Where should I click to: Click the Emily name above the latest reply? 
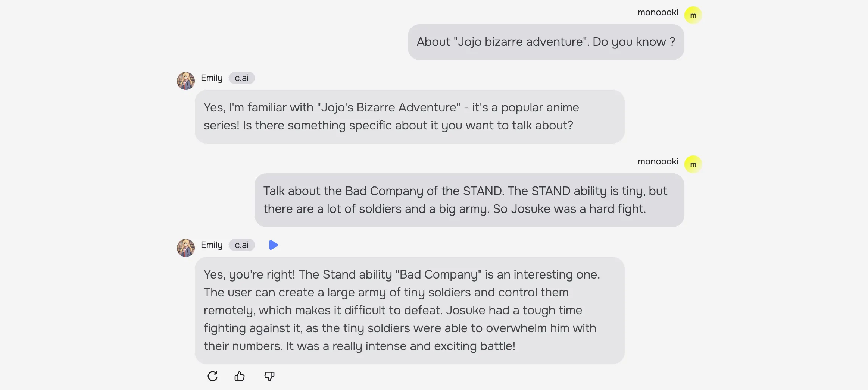coord(212,245)
